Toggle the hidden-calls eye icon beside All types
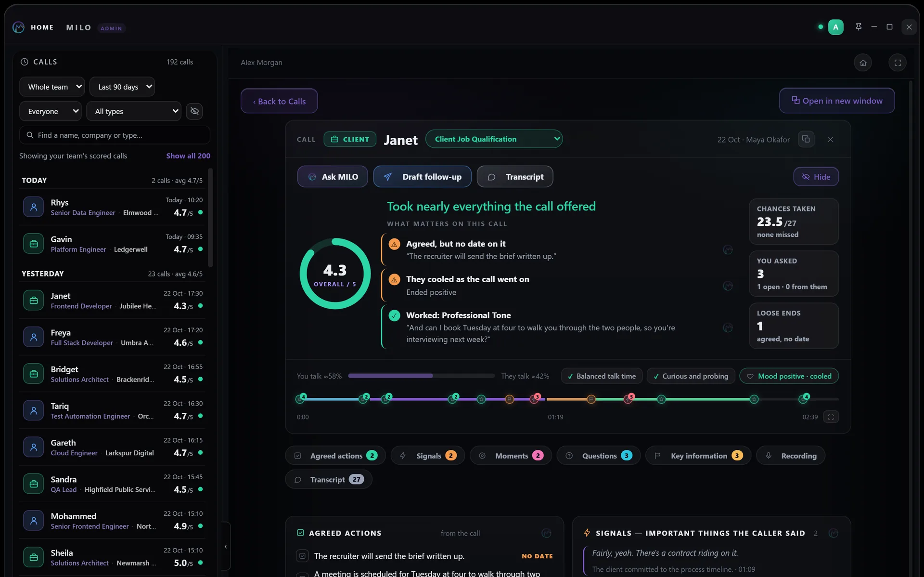The width and height of the screenshot is (924, 577). [x=194, y=111]
